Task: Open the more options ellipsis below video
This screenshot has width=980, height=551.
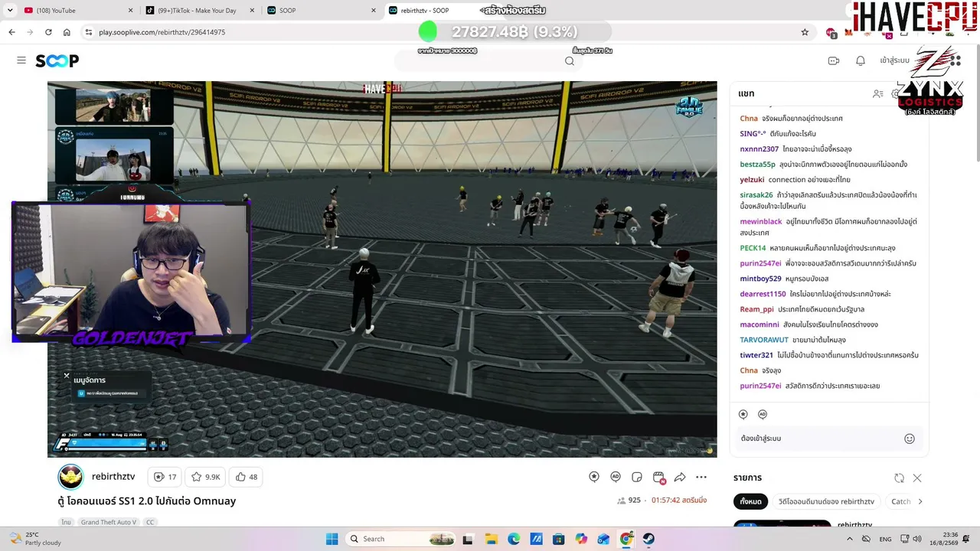Action: (701, 477)
